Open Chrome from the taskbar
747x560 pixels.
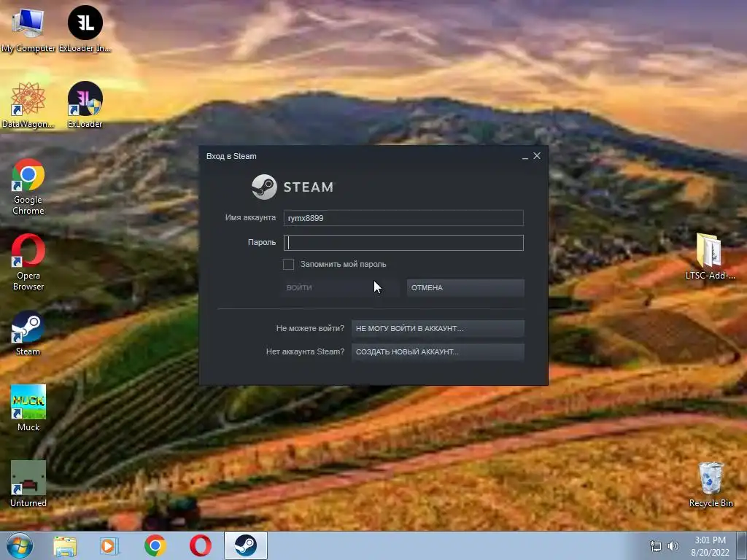155,545
